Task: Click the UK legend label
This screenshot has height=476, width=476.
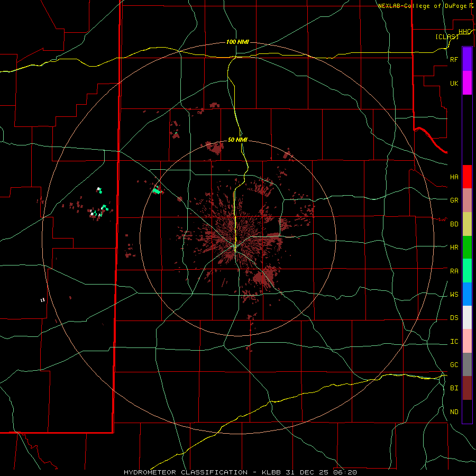Action: tap(454, 84)
